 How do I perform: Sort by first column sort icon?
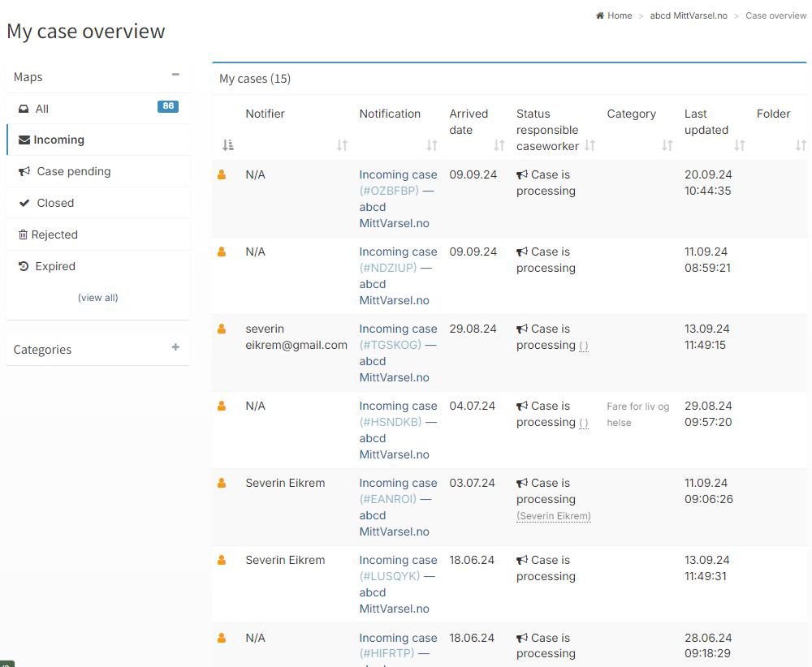coord(228,145)
